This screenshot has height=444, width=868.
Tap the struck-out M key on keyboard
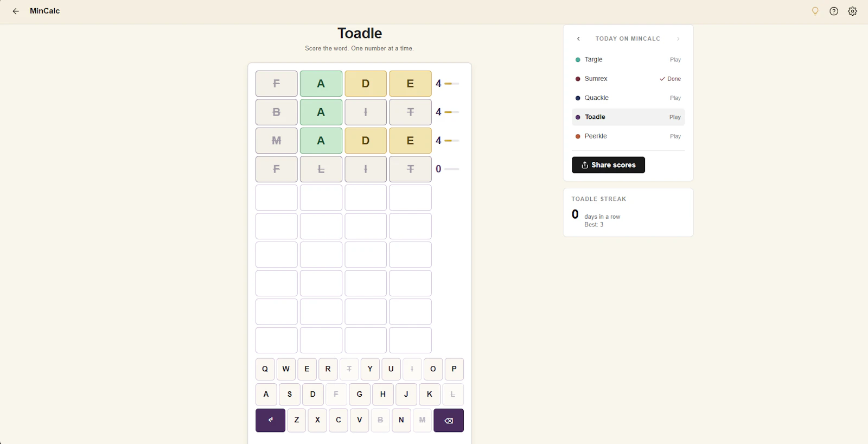click(x=422, y=420)
